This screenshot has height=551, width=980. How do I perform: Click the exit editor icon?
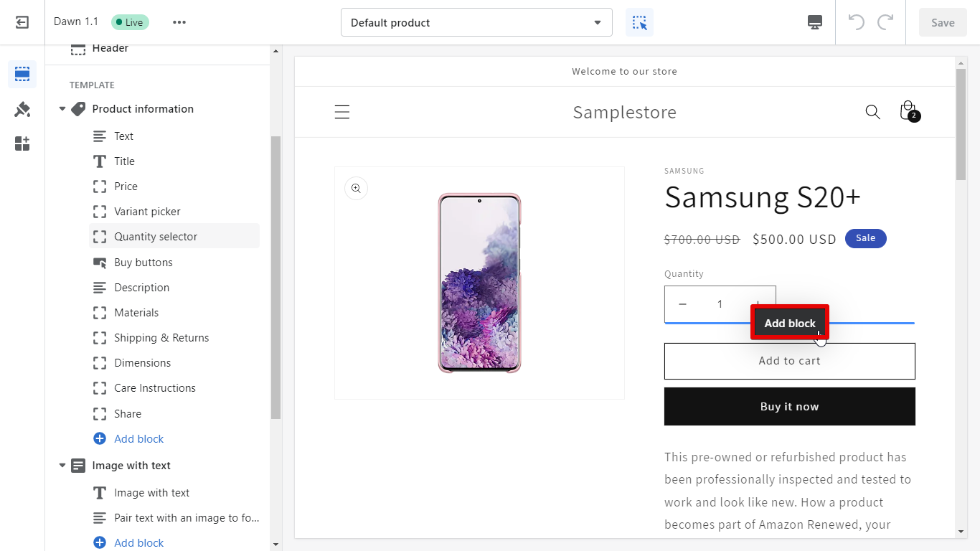pyautogui.click(x=22, y=22)
